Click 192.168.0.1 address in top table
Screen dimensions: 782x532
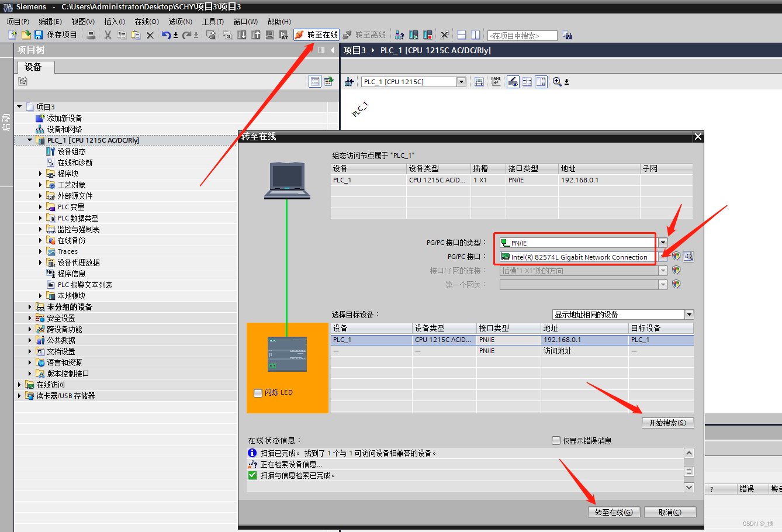pos(580,180)
